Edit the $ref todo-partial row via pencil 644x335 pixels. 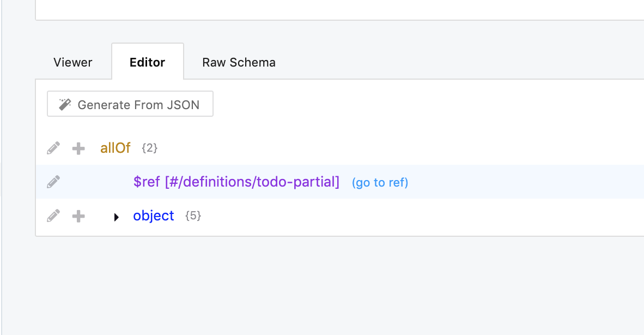pyautogui.click(x=53, y=182)
